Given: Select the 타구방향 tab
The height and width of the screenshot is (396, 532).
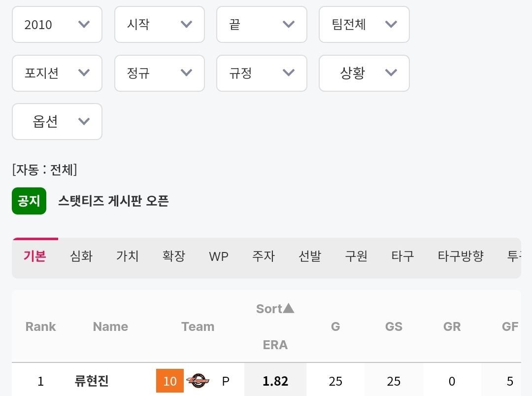Looking at the screenshot, I should (461, 256).
